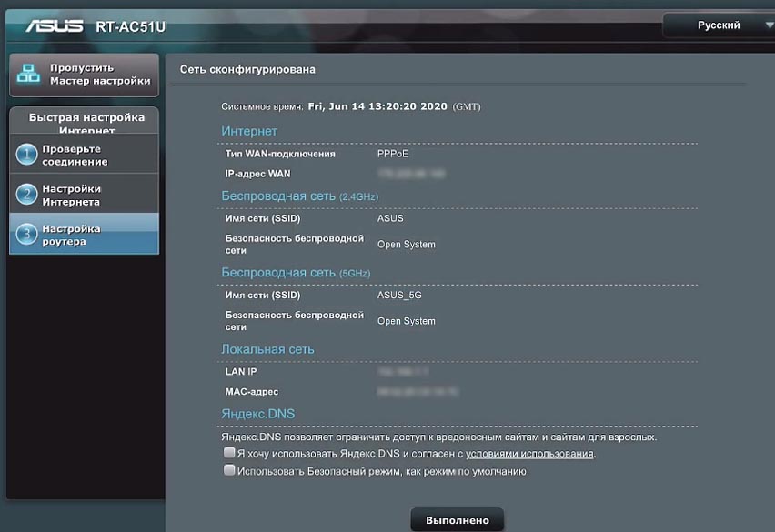Screen dimensions: 775x532
Task: Toggle the Безопасный режим default checkbox
Action: tap(229, 471)
